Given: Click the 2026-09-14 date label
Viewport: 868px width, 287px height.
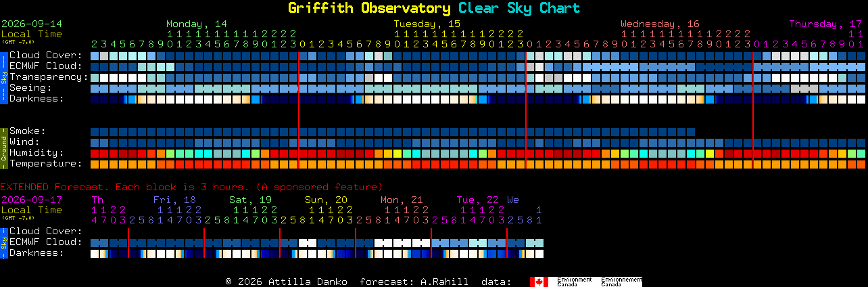Looking at the screenshot, I should pyautogui.click(x=31, y=24).
